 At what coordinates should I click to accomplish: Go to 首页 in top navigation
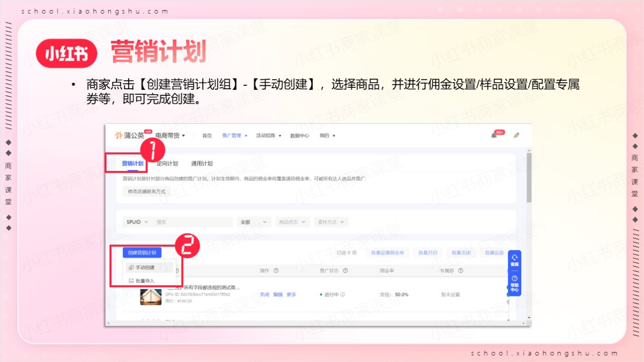(207, 135)
